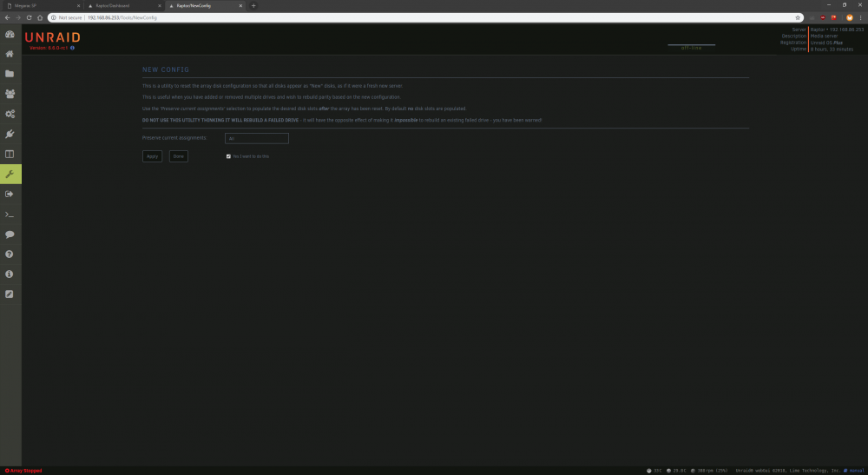
Task: Open the Terminal prompt icon in sidebar
Action: click(x=10, y=214)
